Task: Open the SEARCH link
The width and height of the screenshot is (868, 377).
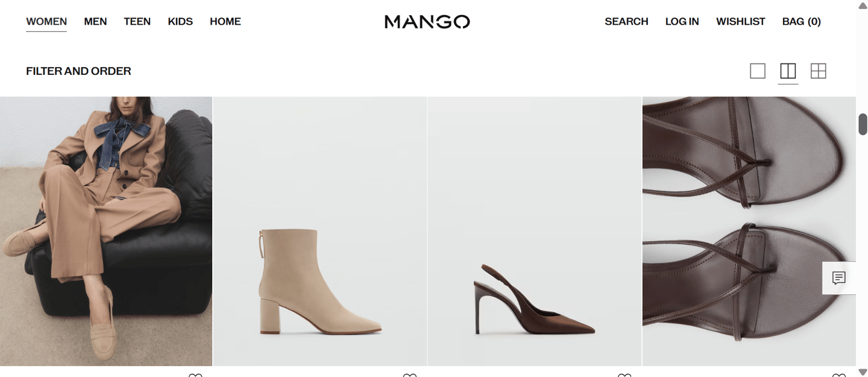Action: [x=626, y=22]
